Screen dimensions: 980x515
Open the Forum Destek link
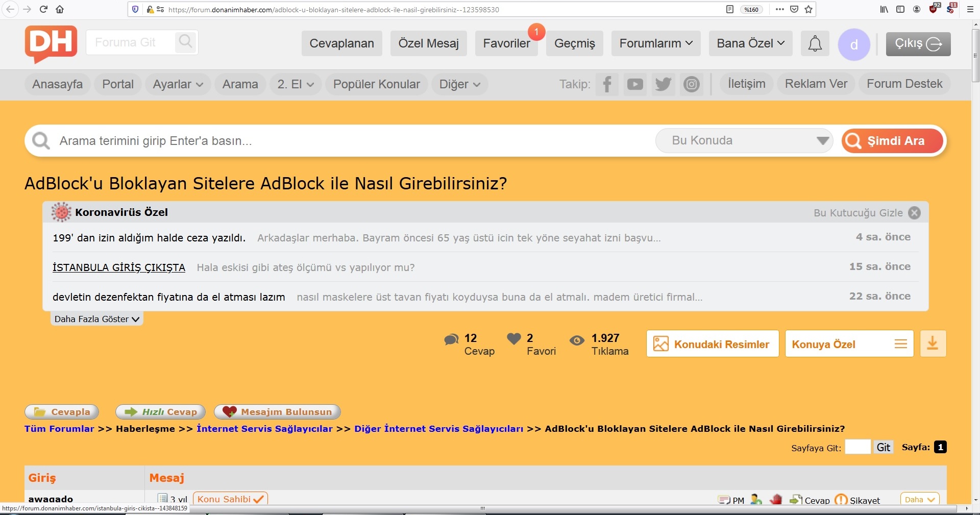904,84
